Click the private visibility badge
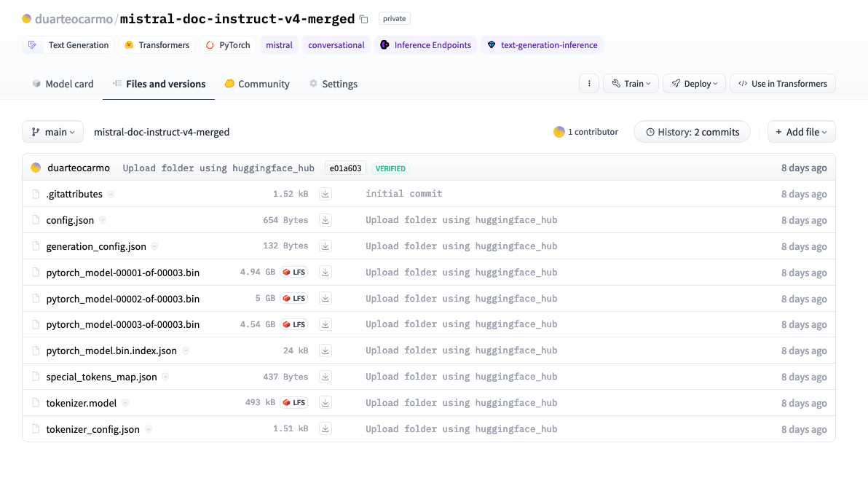 394,18
